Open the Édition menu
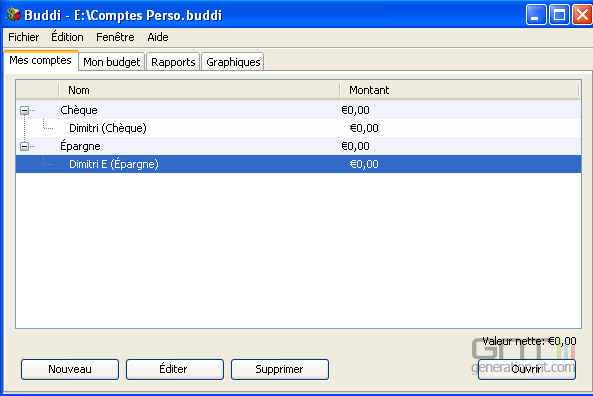Screen dimensions: 593x396 (x=67, y=37)
